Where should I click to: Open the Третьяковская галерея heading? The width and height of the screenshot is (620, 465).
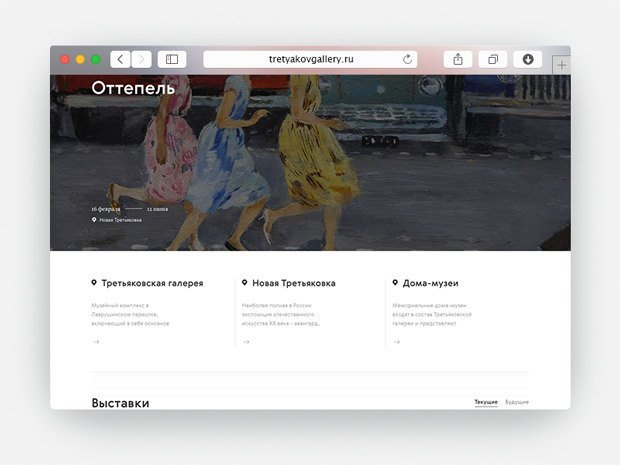click(152, 283)
